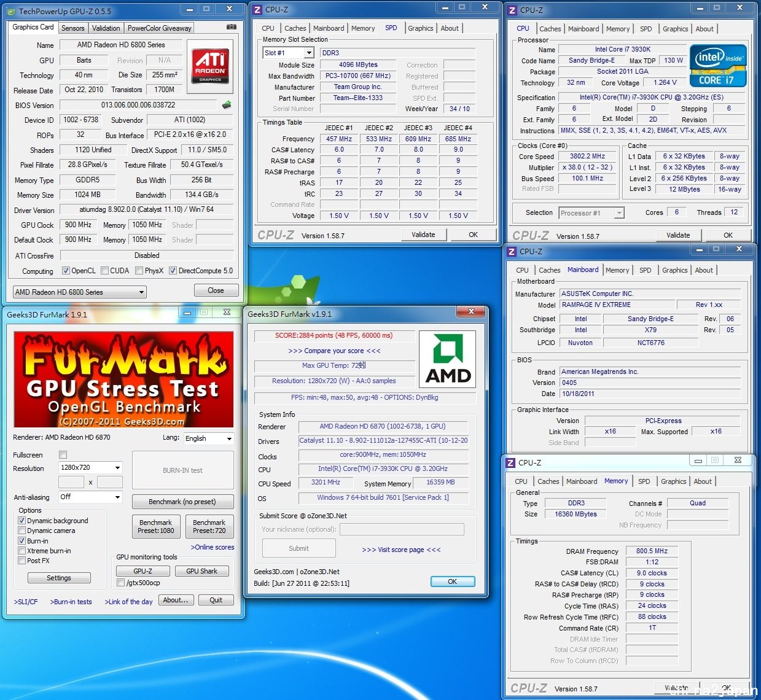Open the Lang English dropdown in FurMark
The width and height of the screenshot is (761, 700).
(x=208, y=438)
